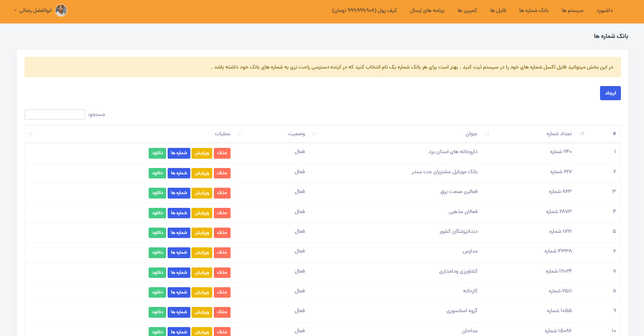Open the فایل ها page

498,10
